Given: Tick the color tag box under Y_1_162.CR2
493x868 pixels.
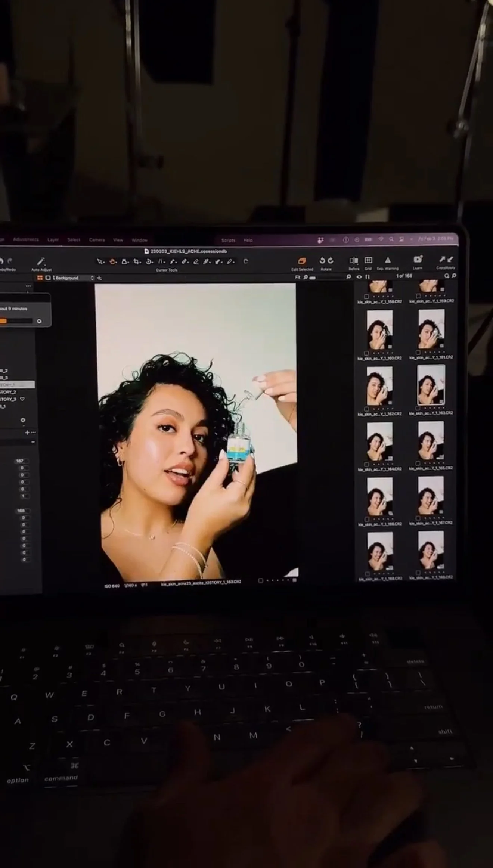Looking at the screenshot, I should 366,409.
